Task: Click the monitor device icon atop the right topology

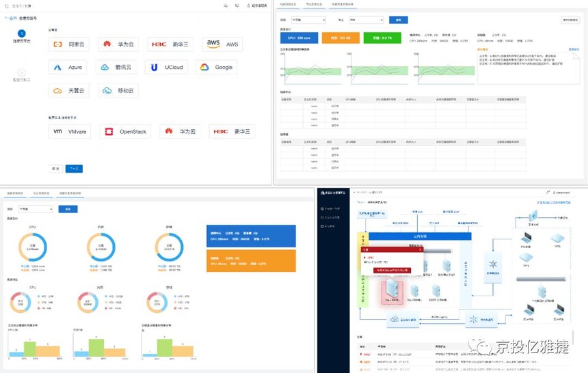Action: tap(533, 217)
